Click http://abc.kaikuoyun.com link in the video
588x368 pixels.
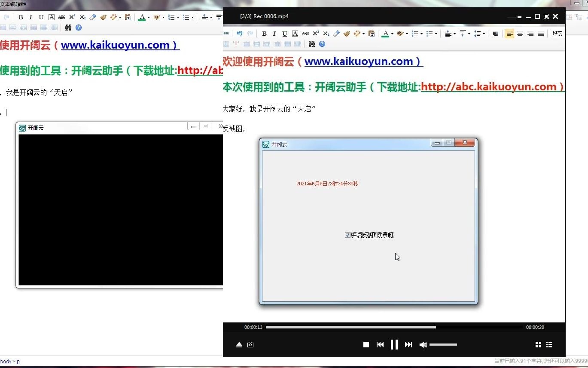click(493, 87)
